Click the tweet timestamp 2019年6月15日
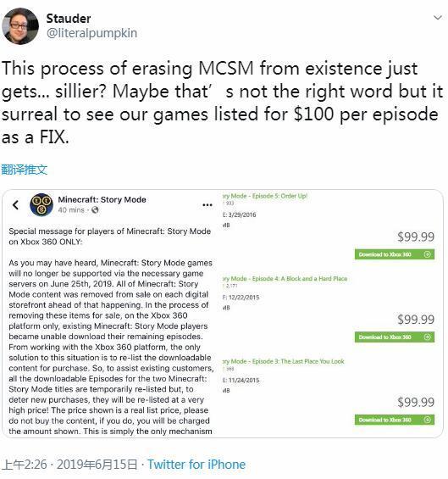448x479 pixels. pos(97,465)
